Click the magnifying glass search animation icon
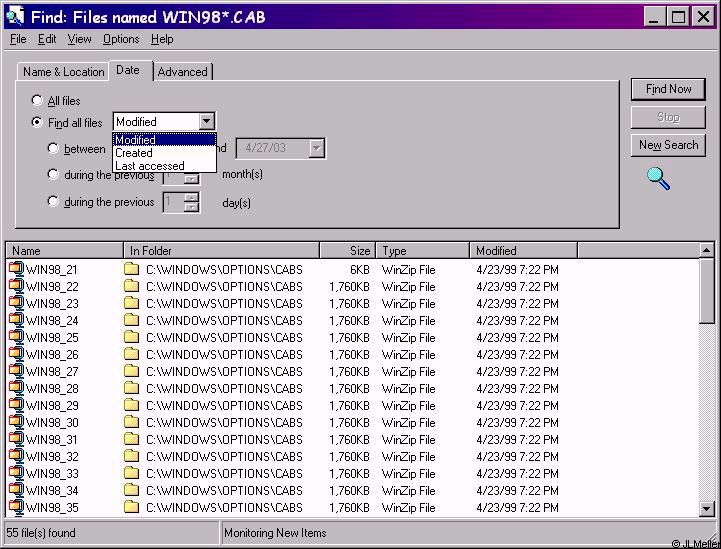The image size is (721, 549). tap(658, 178)
